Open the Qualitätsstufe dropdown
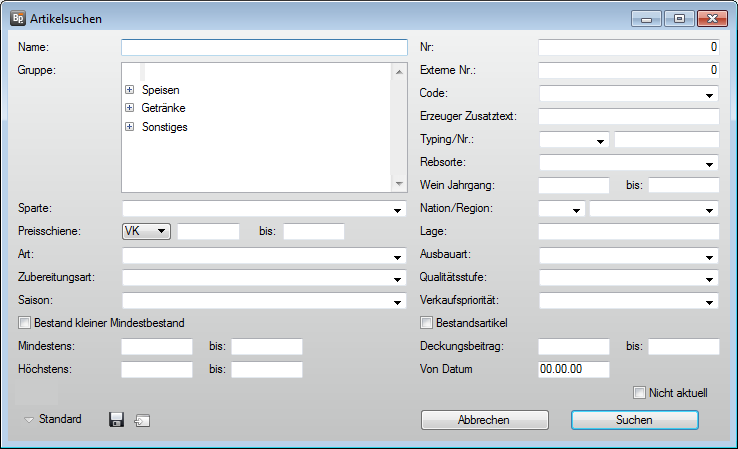The width and height of the screenshot is (738, 449). click(709, 279)
